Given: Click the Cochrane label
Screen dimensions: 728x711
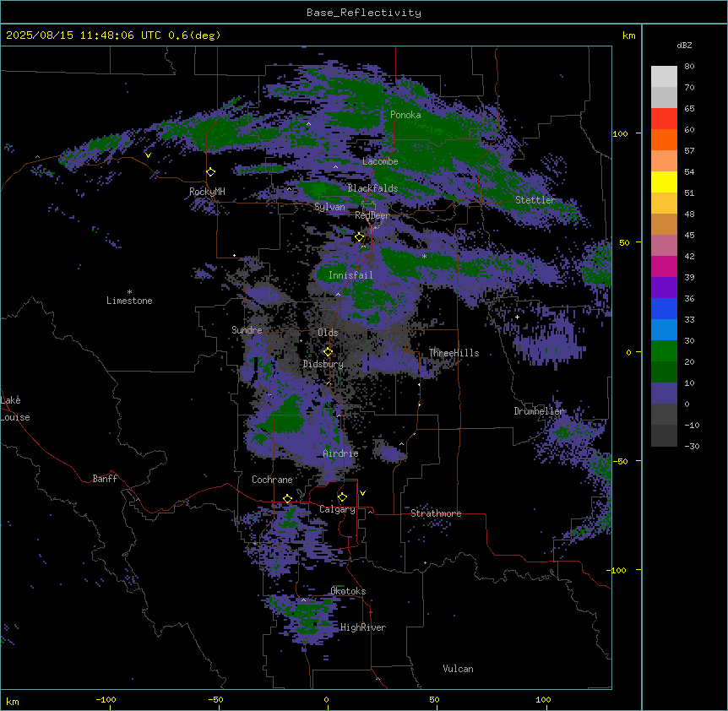Looking at the screenshot, I should pyautogui.click(x=272, y=480).
